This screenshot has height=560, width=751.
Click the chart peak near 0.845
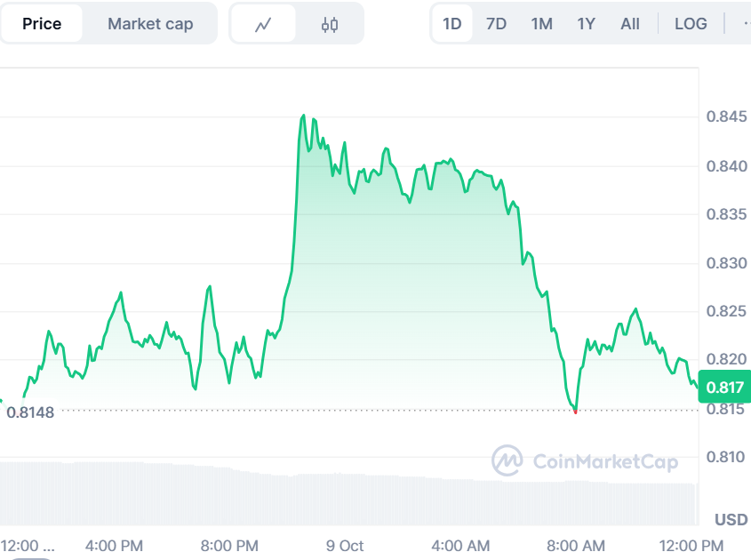tap(303, 116)
